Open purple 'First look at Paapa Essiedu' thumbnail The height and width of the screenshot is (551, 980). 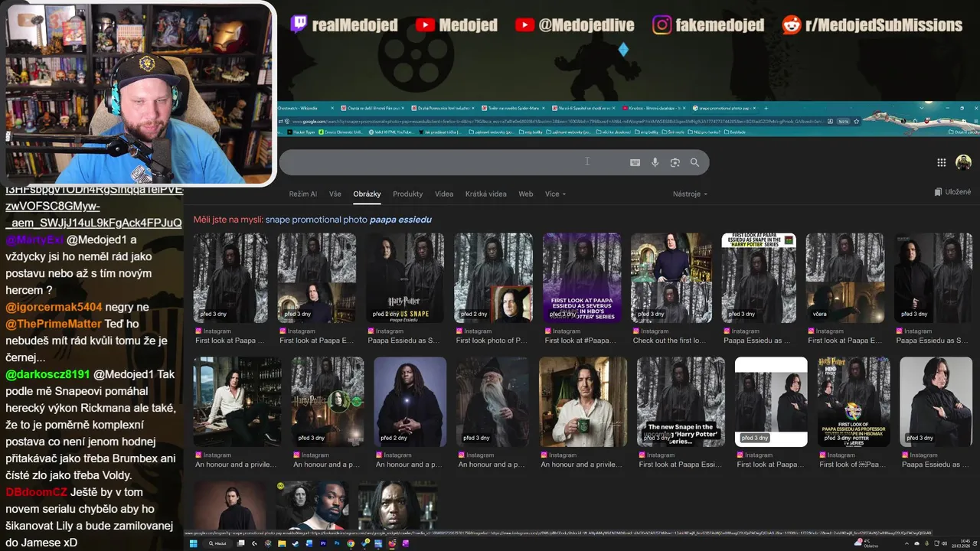(x=582, y=278)
